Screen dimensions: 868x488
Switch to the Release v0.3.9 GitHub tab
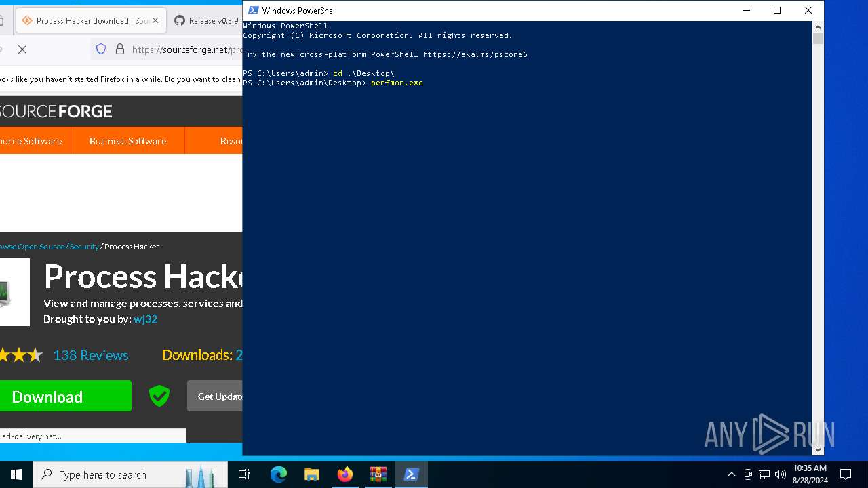point(205,20)
